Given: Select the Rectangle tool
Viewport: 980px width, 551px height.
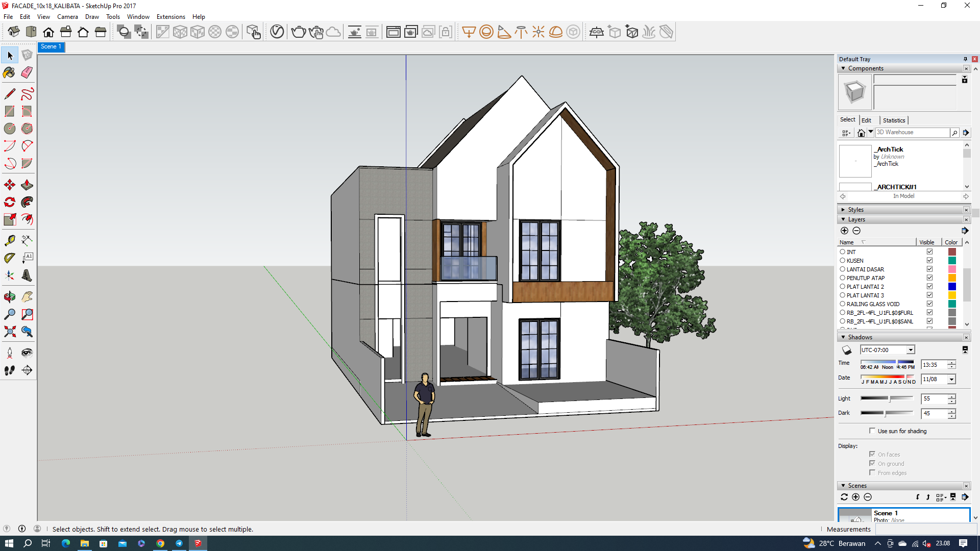Looking at the screenshot, I should click(9, 111).
